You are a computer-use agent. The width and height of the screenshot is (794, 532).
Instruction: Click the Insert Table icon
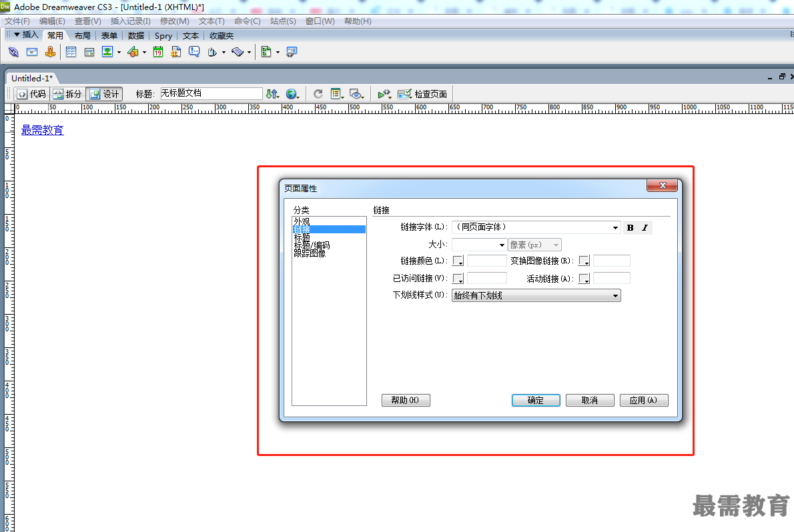pyautogui.click(x=71, y=51)
